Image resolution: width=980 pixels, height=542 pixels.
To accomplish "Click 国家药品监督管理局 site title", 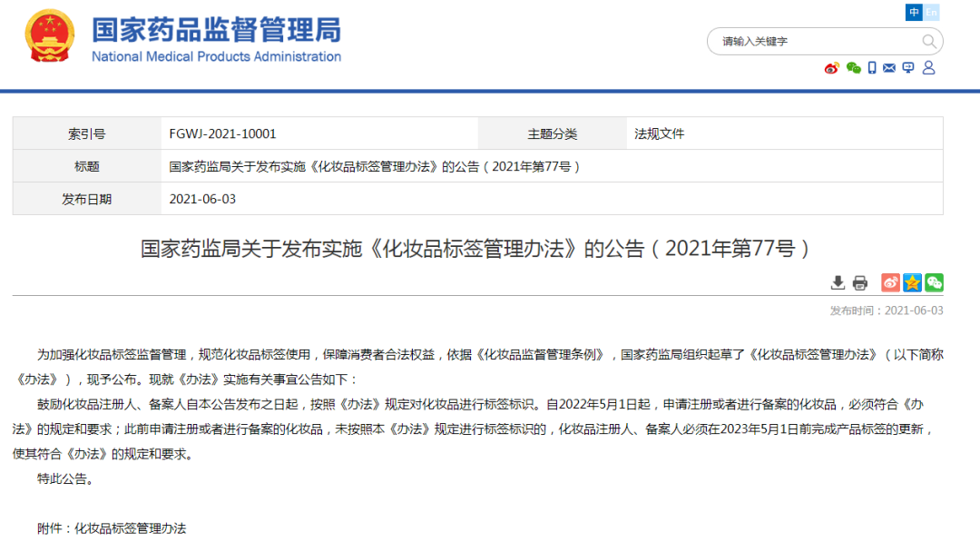I will (216, 29).
